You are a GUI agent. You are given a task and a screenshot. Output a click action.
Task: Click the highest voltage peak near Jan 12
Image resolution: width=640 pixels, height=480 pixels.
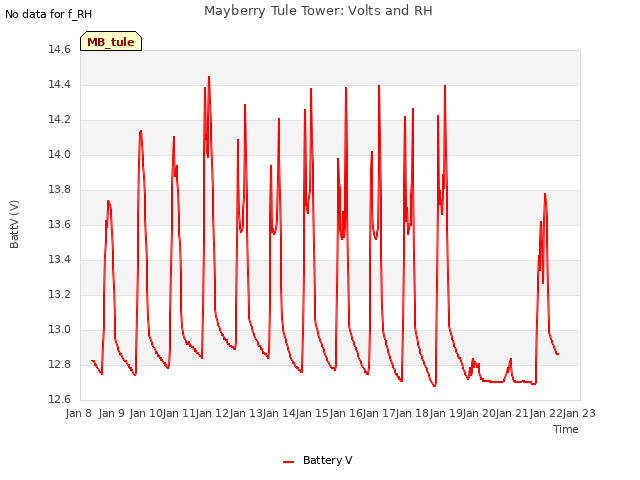pos(209,77)
